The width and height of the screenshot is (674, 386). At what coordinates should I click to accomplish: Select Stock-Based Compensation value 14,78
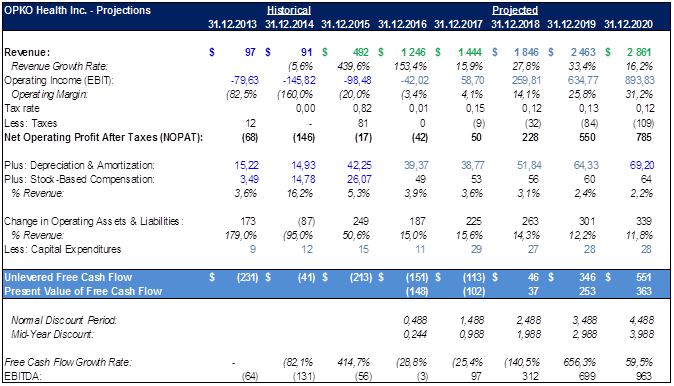303,179
